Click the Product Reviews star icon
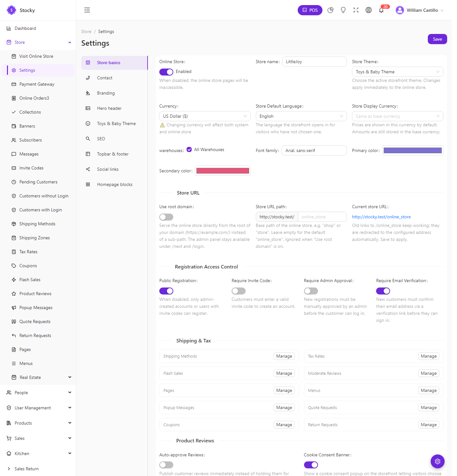457x476 pixels. (x=14, y=294)
